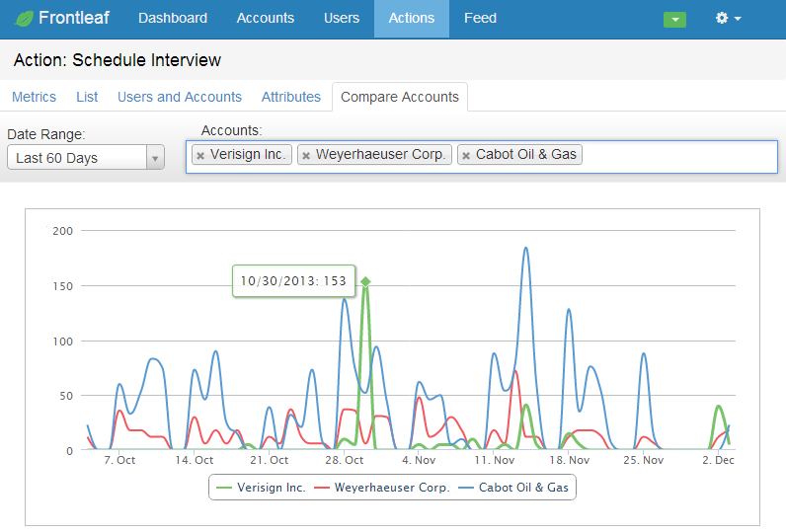This screenshot has width=786, height=532.
Task: Select the Actions navigation item
Action: pos(412,19)
